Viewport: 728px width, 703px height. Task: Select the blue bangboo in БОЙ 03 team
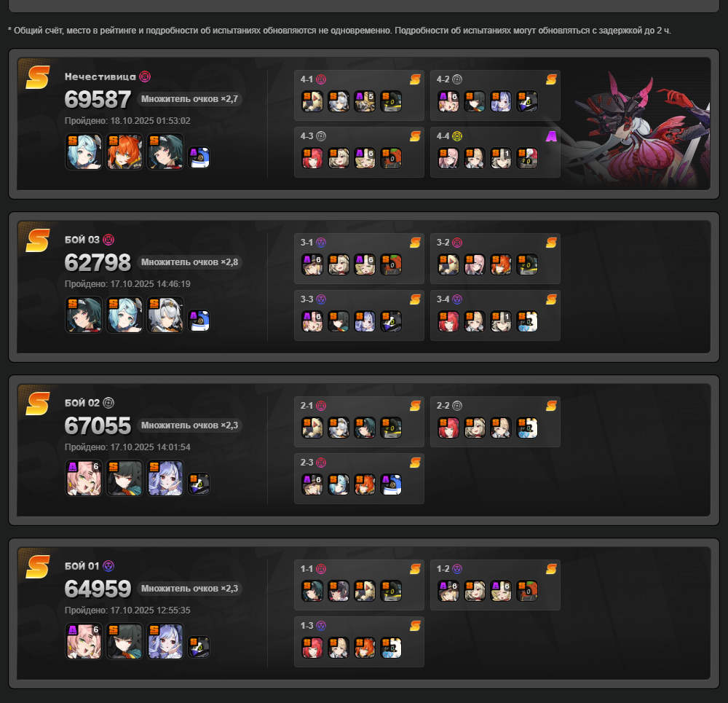pos(199,321)
